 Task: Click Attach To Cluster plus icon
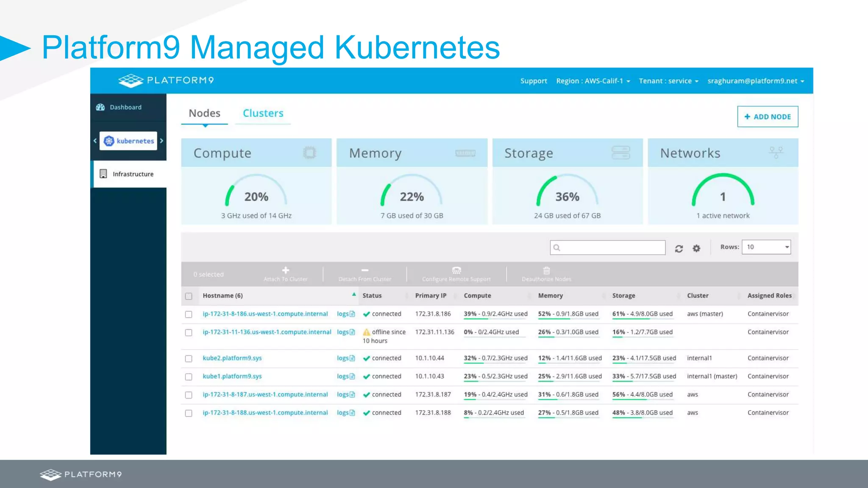pyautogui.click(x=286, y=270)
